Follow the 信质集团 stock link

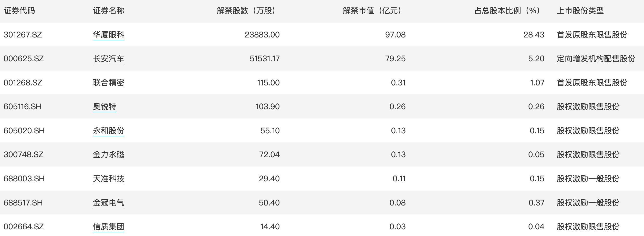coord(108,227)
